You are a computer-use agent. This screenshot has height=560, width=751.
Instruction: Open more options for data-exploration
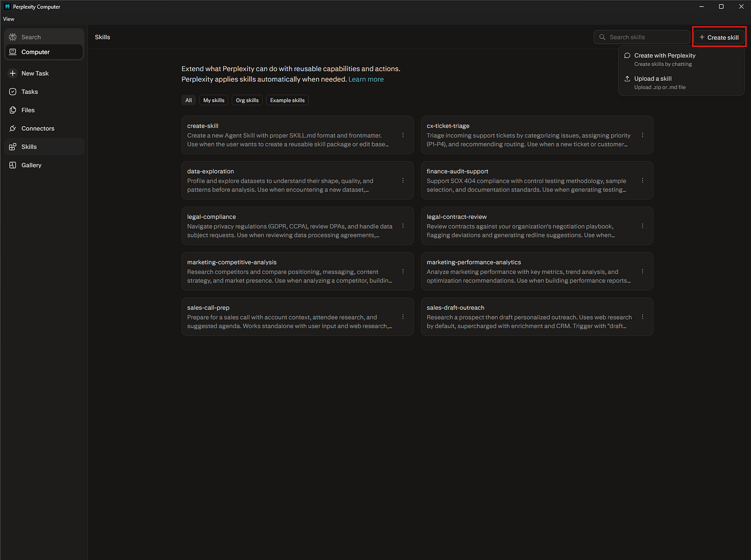403,180
